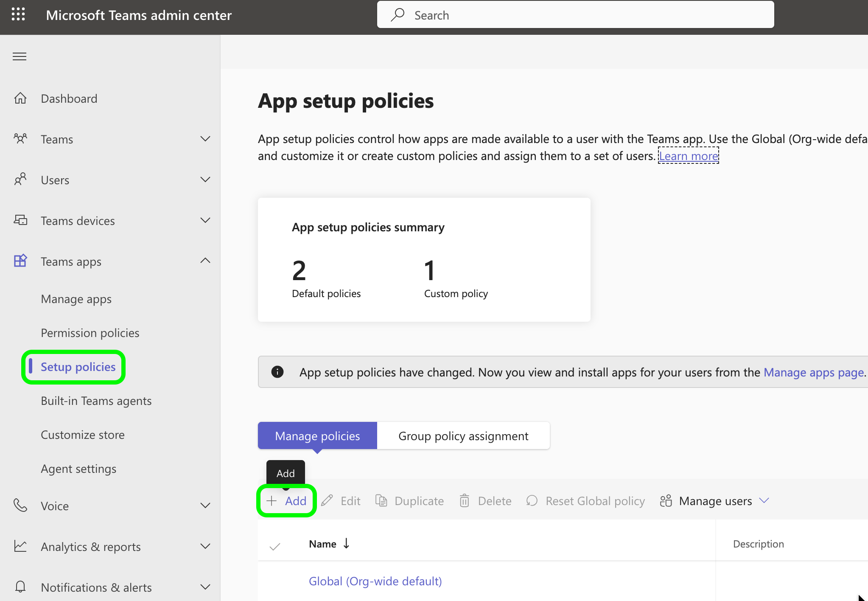Collapse the Teams apps chevron
This screenshot has height=601, width=868.
205,261
